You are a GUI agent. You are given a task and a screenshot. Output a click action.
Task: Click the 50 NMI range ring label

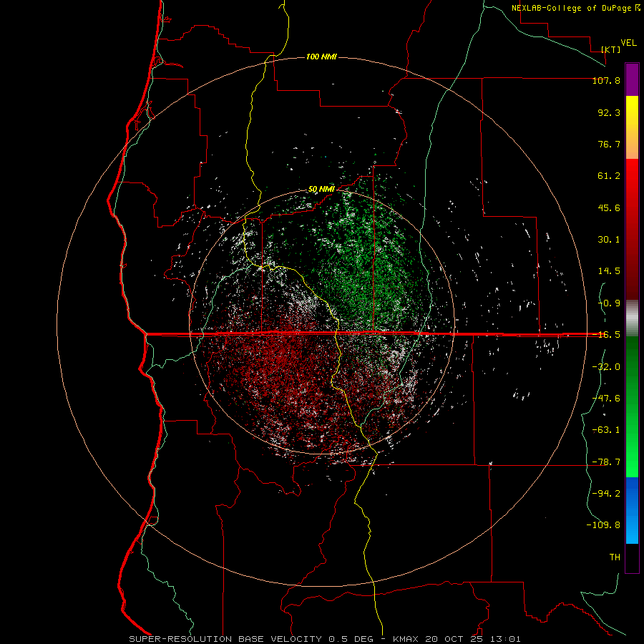(x=321, y=189)
